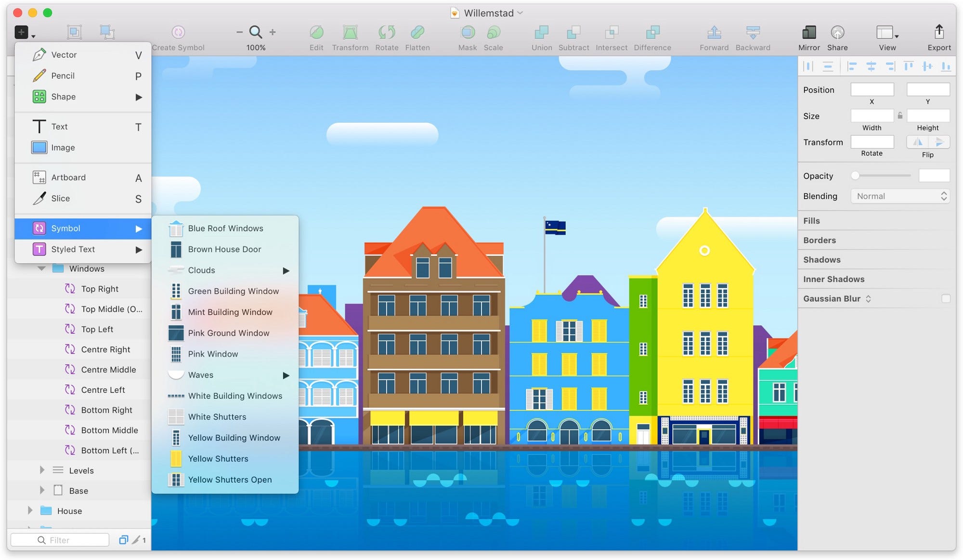The height and width of the screenshot is (560, 963).
Task: Click the Export icon in toolbar
Action: (939, 32)
